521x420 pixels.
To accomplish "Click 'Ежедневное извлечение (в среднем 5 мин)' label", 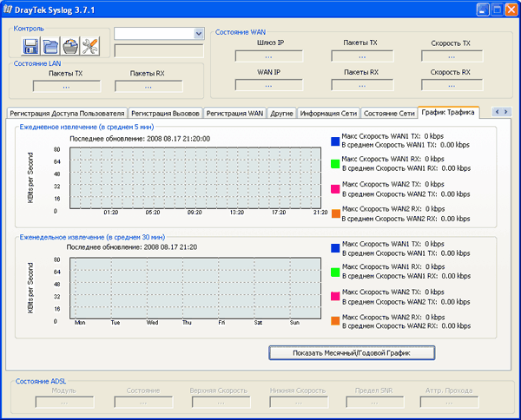I will [x=87, y=127].
